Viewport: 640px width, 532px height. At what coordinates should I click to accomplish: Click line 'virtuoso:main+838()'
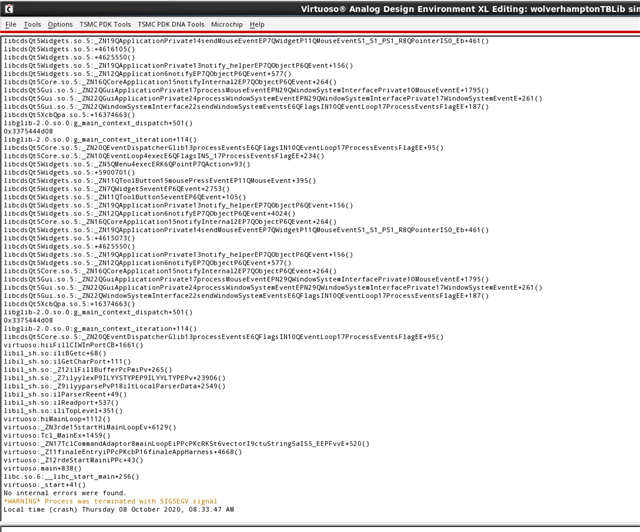pos(42,468)
